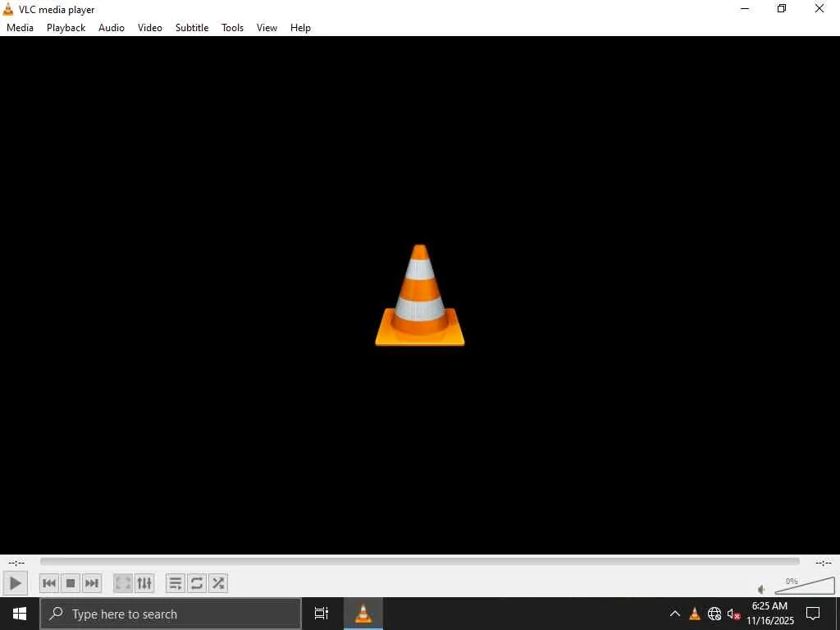Close the VLC media player window
This screenshot has width=840, height=630.
click(819, 8)
